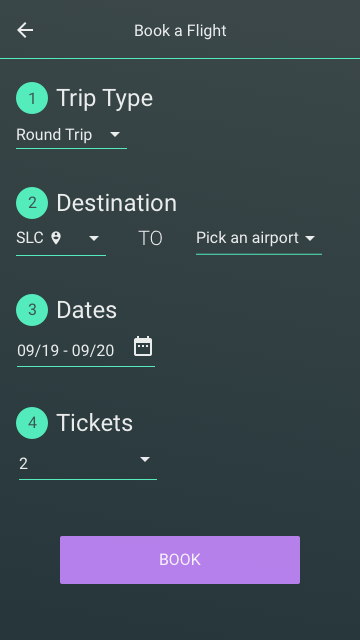Click the step 1 circle badge
Viewport: 360px width, 640px height.
pyautogui.click(x=32, y=98)
